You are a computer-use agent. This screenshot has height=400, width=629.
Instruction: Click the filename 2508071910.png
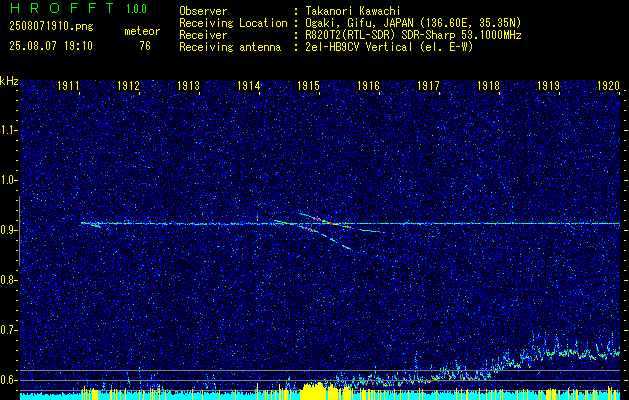(x=51, y=27)
